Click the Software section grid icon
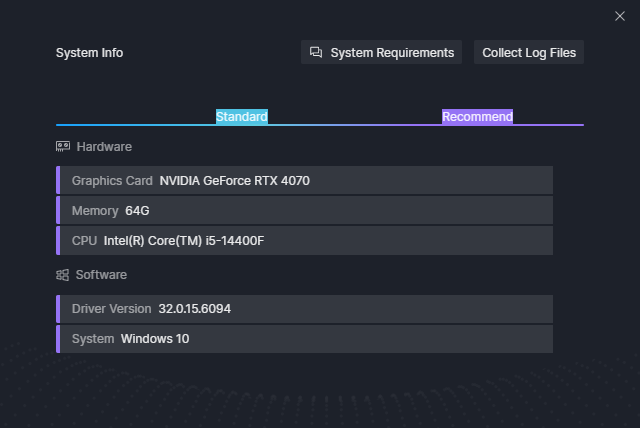The width and height of the screenshot is (640, 428). pyautogui.click(x=63, y=275)
